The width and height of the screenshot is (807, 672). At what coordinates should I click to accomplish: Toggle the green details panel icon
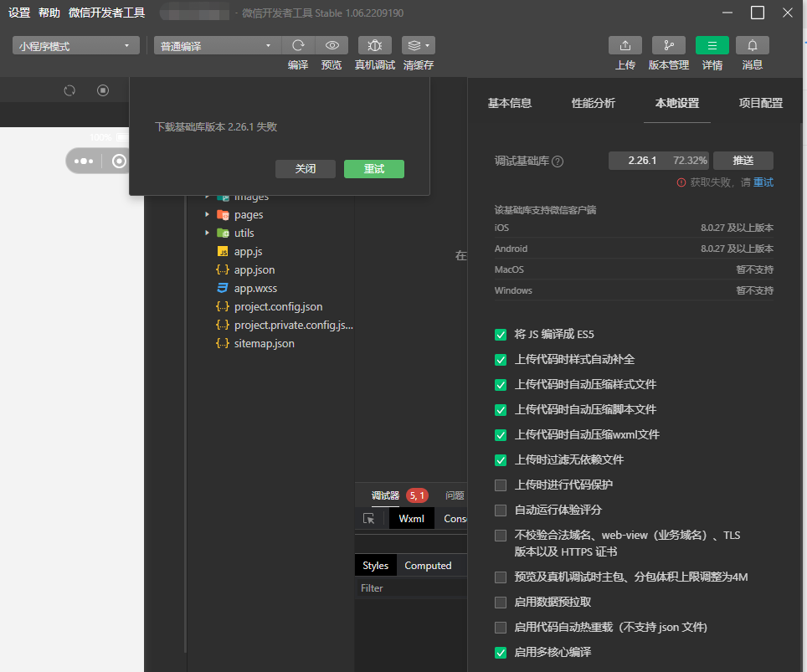tap(712, 45)
